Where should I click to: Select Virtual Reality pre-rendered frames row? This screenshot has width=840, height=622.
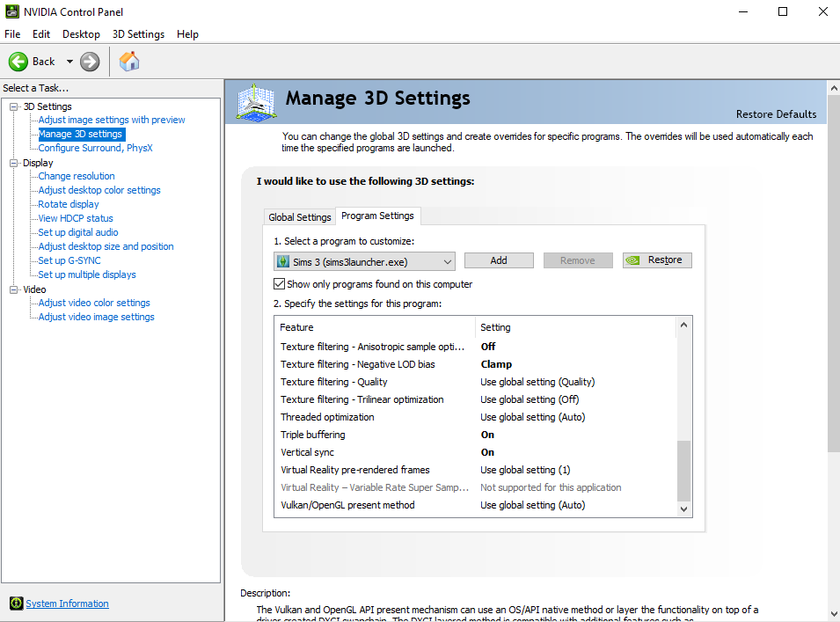click(476, 470)
